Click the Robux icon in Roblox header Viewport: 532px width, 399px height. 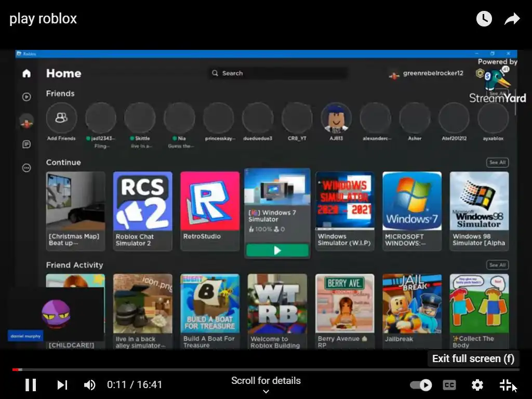coord(480,73)
